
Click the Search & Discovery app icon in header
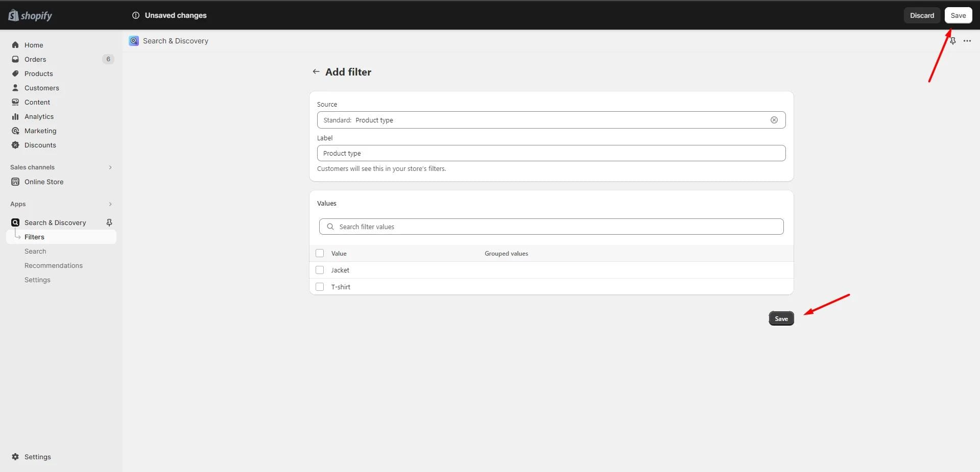(134, 41)
